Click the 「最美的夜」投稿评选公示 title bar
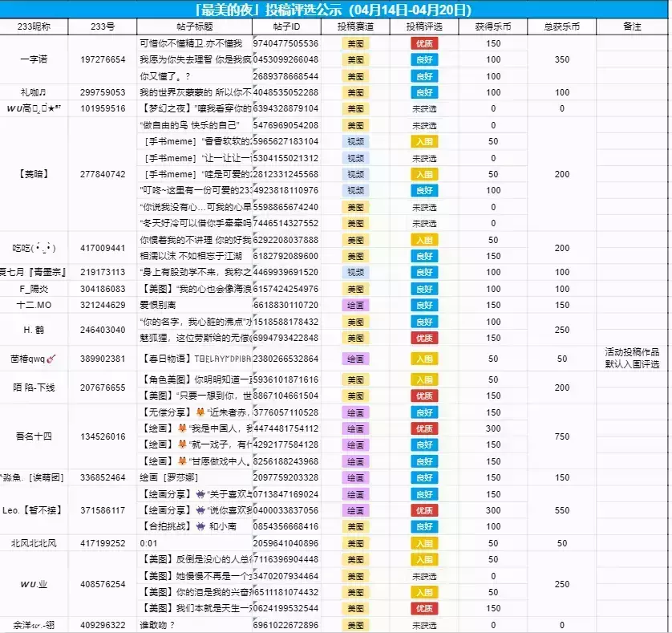The height and width of the screenshot is (633, 672). 334,10
